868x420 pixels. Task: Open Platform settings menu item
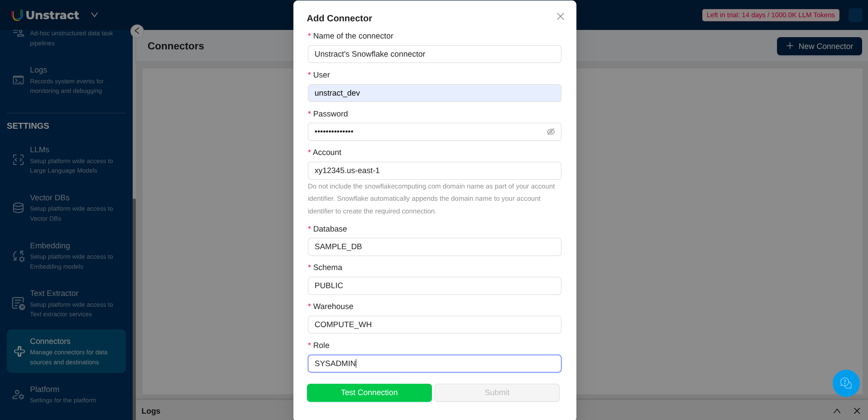(62, 394)
